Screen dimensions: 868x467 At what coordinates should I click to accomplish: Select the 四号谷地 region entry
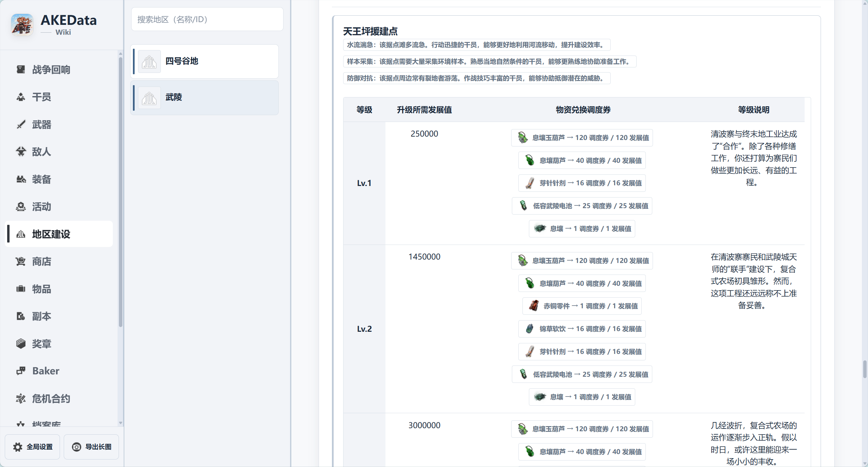pyautogui.click(x=205, y=62)
